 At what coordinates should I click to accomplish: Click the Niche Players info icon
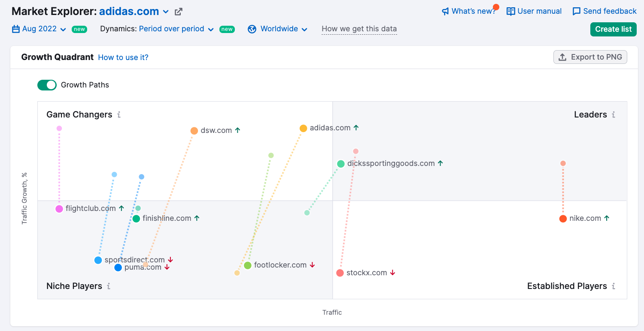[x=109, y=286]
